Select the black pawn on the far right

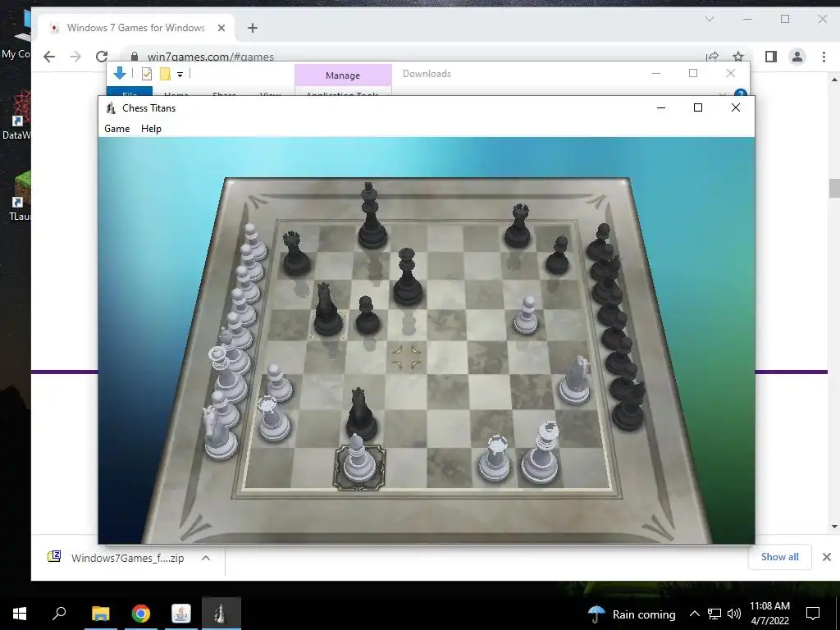558,255
